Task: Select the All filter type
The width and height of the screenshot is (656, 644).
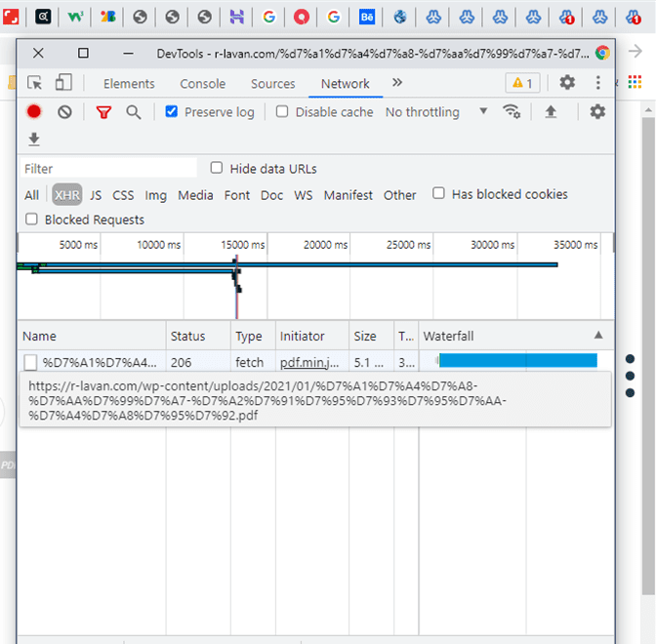Action: [x=31, y=195]
